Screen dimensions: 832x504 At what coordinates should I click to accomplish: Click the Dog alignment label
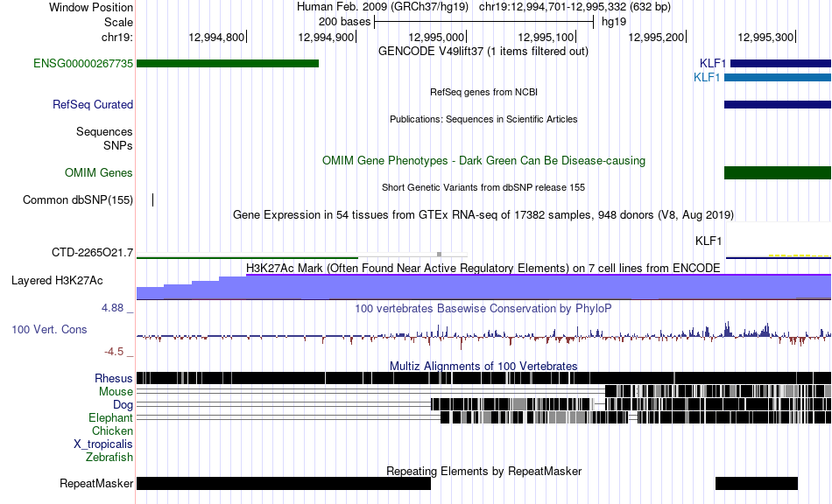click(123, 405)
